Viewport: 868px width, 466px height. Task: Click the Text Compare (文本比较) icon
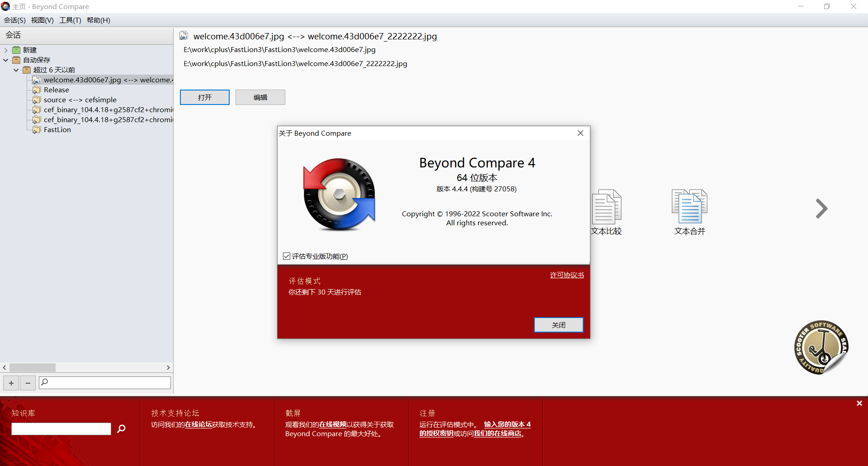pos(607,207)
